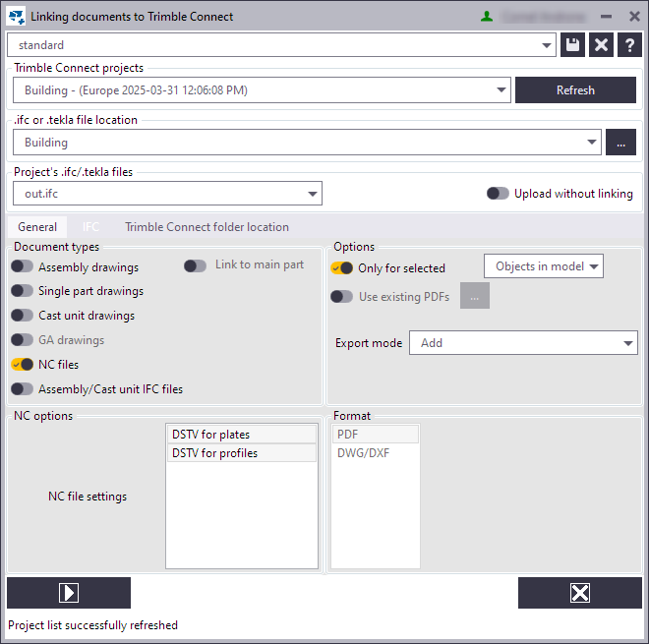The height and width of the screenshot is (644, 649).
Task: Click the Project list successfully refreshed status
Action: coord(92,625)
